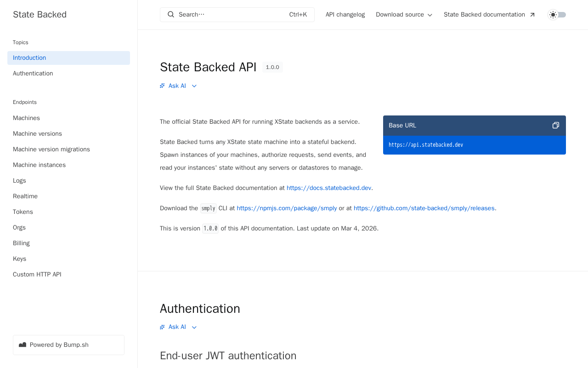Open Ask AI chevron under State Backed API
Image resolution: width=588 pixels, height=368 pixels.
tap(194, 86)
